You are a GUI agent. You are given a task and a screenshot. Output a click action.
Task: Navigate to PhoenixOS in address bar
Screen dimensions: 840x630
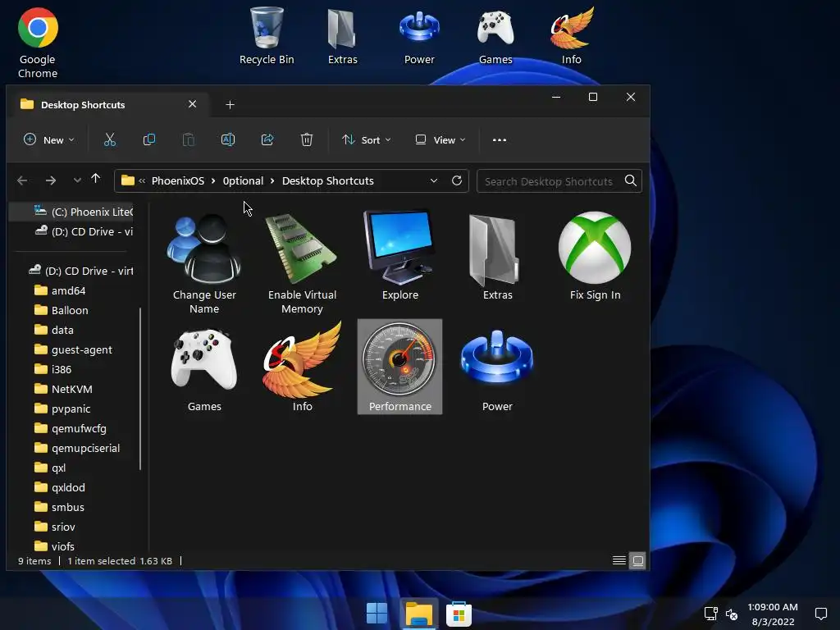point(178,181)
